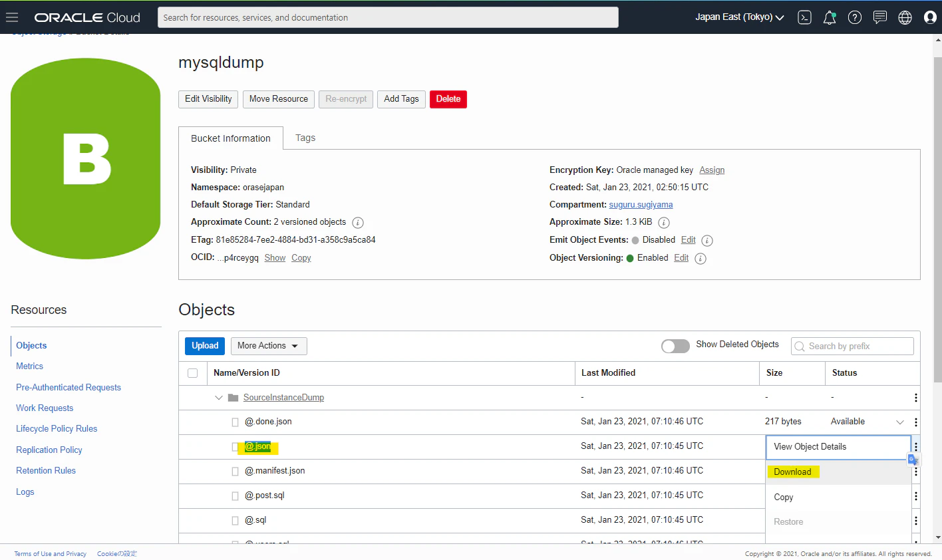Screen dimensions: 942x560
Task: Click the ORACLE Cloud logo
Action: [87, 17]
